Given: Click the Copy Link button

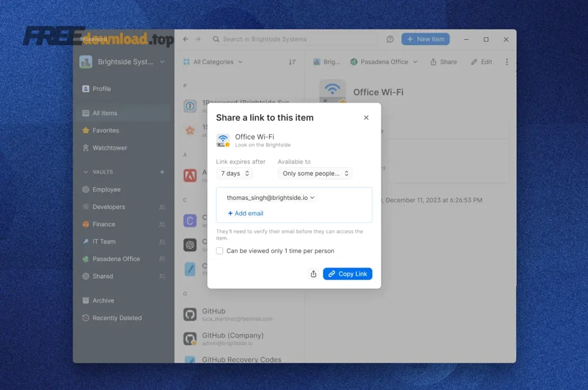Looking at the screenshot, I should [348, 274].
